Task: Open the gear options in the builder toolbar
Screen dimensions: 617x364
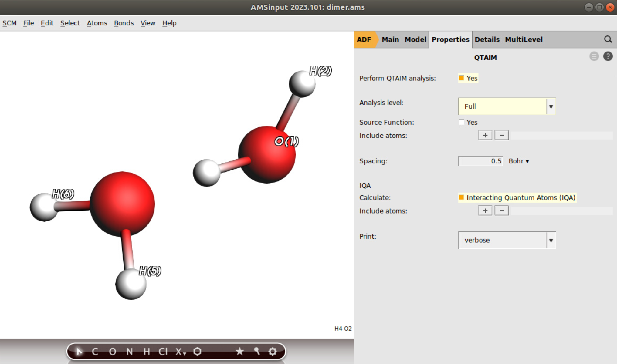Action: 272,351
